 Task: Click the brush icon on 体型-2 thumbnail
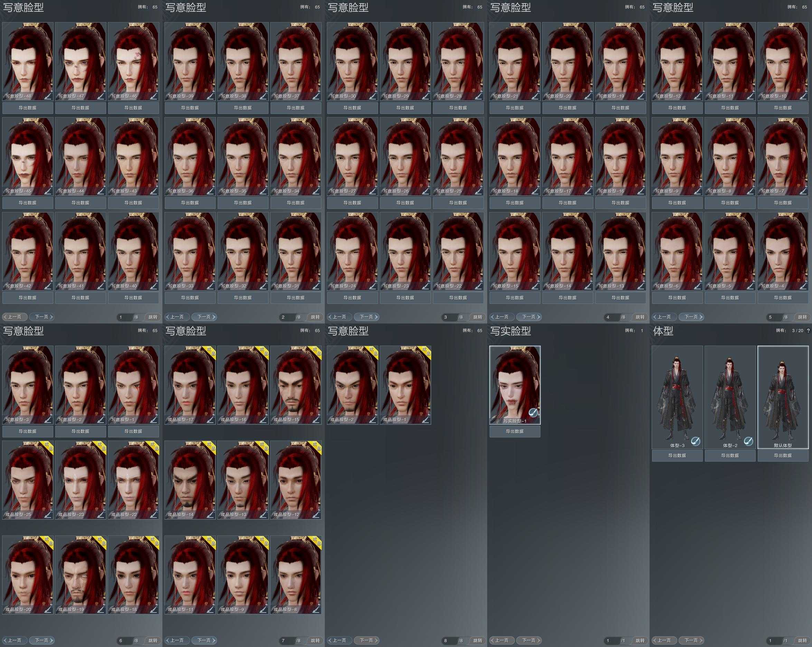point(748,441)
